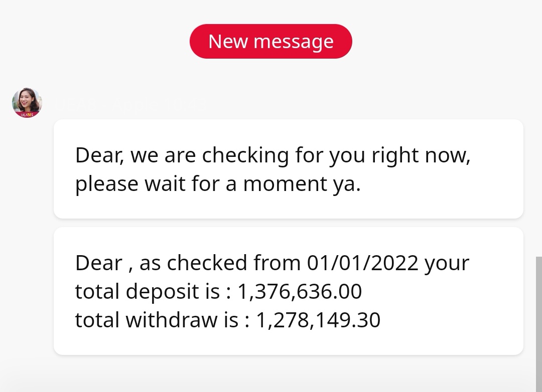Click 'Dear' starting the second message
Screen dimensions: 542x392
pyautogui.click(x=99, y=263)
